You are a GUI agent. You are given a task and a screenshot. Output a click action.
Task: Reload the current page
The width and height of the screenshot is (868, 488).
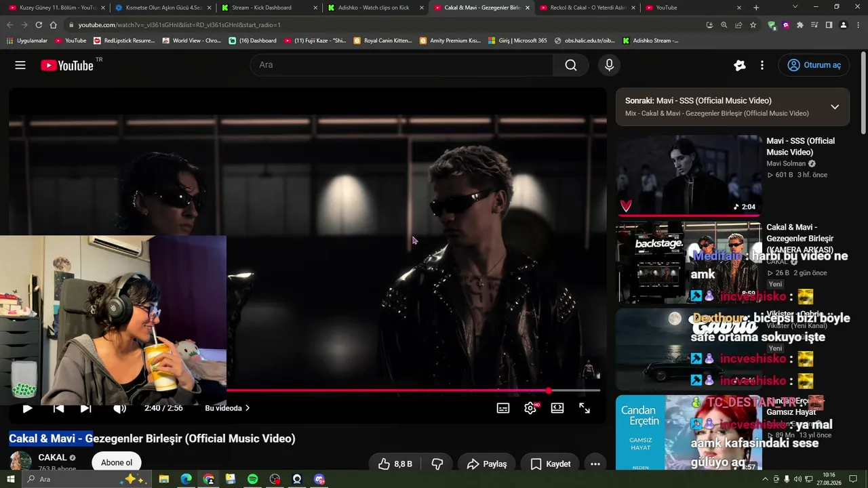39,25
